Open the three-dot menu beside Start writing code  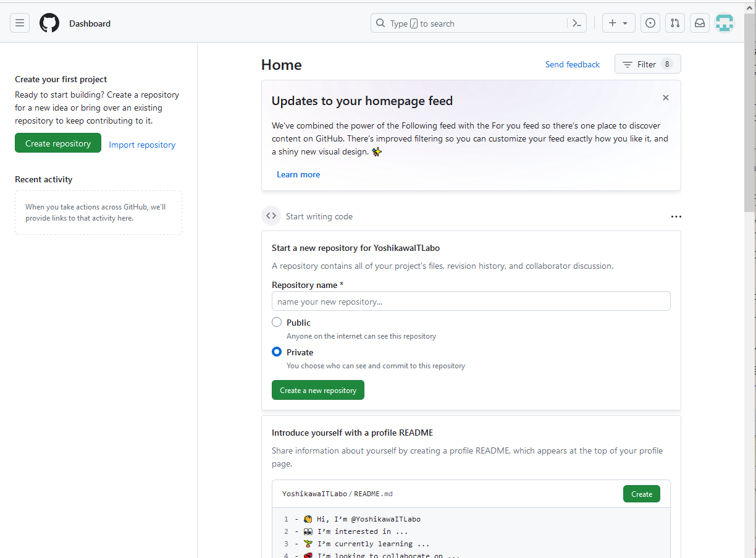click(676, 217)
